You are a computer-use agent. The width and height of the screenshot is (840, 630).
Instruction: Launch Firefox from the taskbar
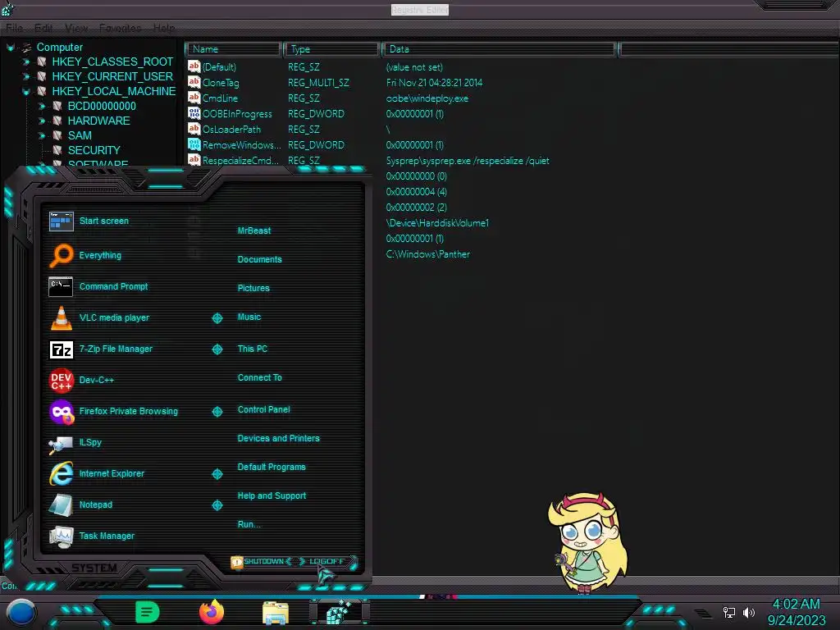[x=212, y=612]
